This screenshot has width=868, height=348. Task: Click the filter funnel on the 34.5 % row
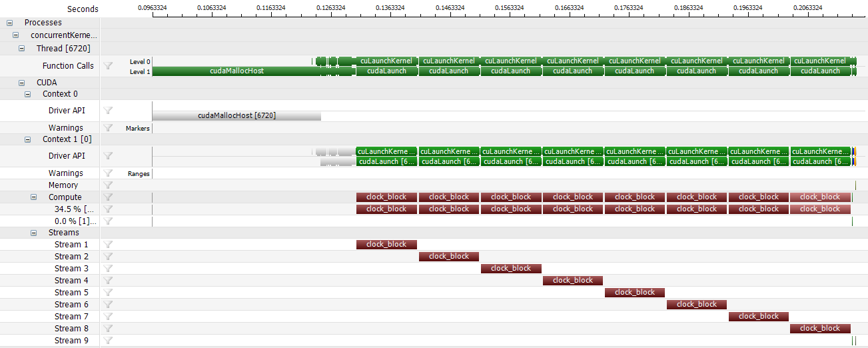pyautogui.click(x=108, y=209)
